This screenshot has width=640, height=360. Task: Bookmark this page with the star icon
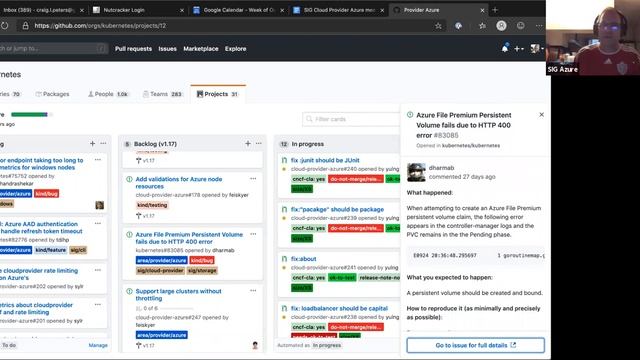click(438, 26)
